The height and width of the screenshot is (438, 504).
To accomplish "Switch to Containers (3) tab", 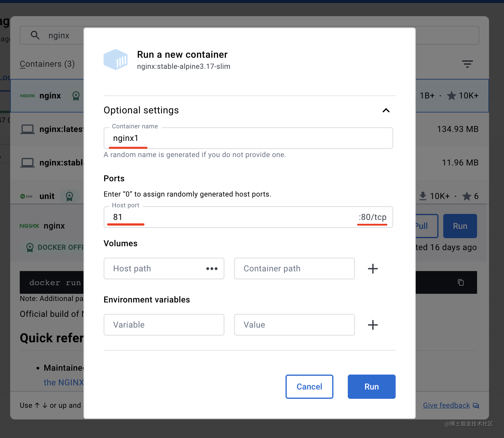I will (47, 64).
